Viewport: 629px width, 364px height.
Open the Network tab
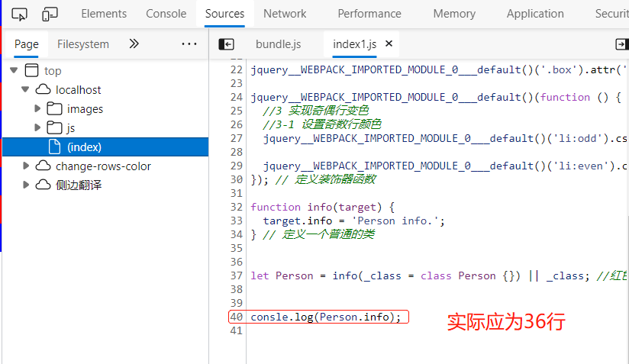coord(285,14)
